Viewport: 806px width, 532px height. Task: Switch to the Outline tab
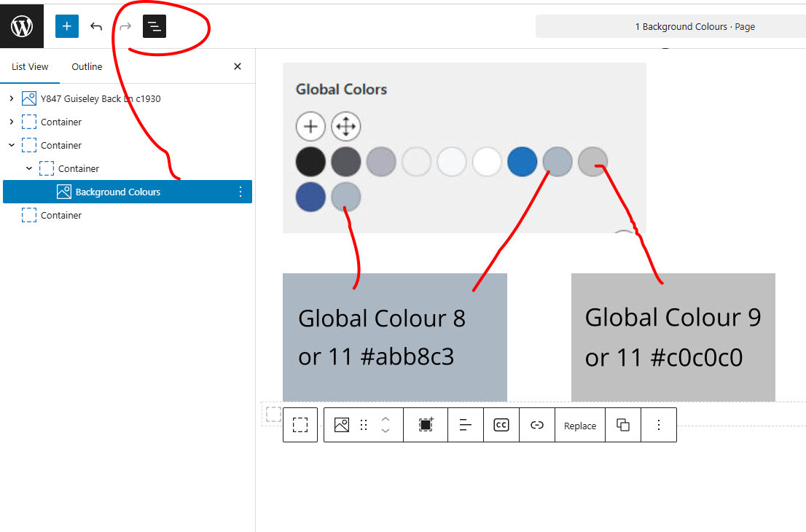coord(87,66)
